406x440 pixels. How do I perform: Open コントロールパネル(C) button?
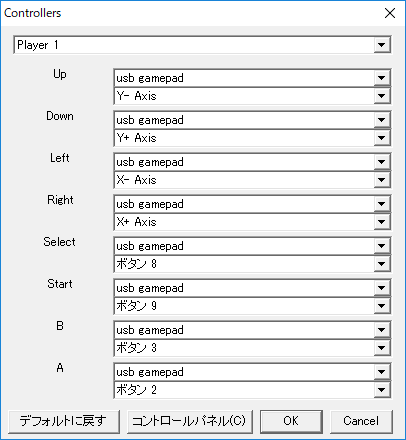[x=189, y=421]
